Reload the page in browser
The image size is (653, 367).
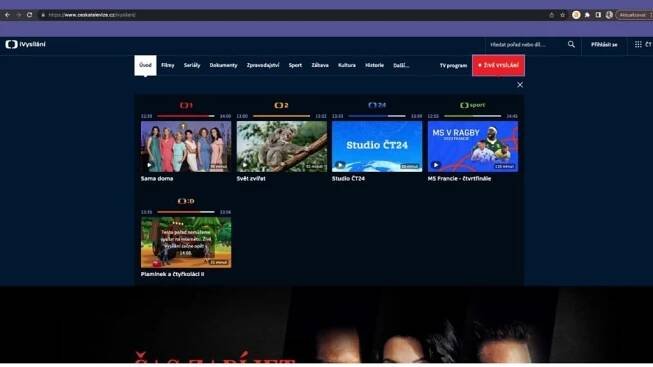pos(30,15)
